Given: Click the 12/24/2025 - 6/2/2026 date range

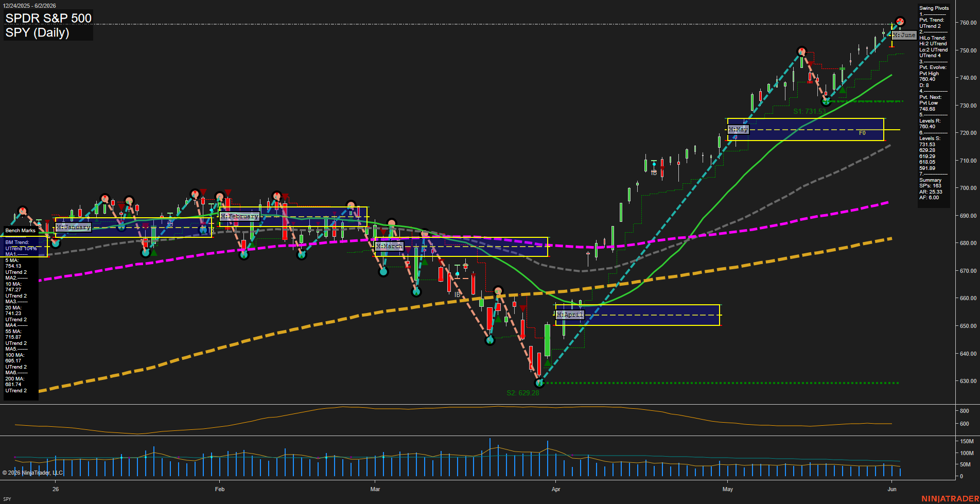Looking at the screenshot, I should 29,6.
